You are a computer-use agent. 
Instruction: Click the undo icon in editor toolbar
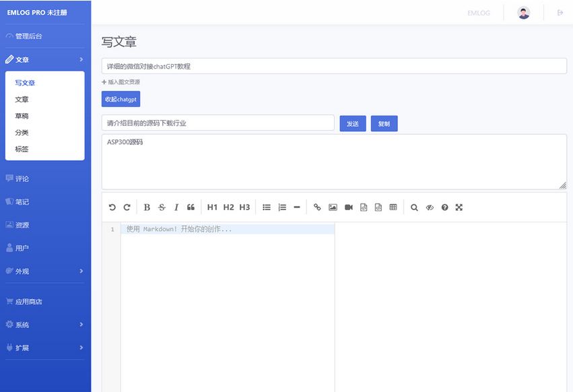(112, 207)
